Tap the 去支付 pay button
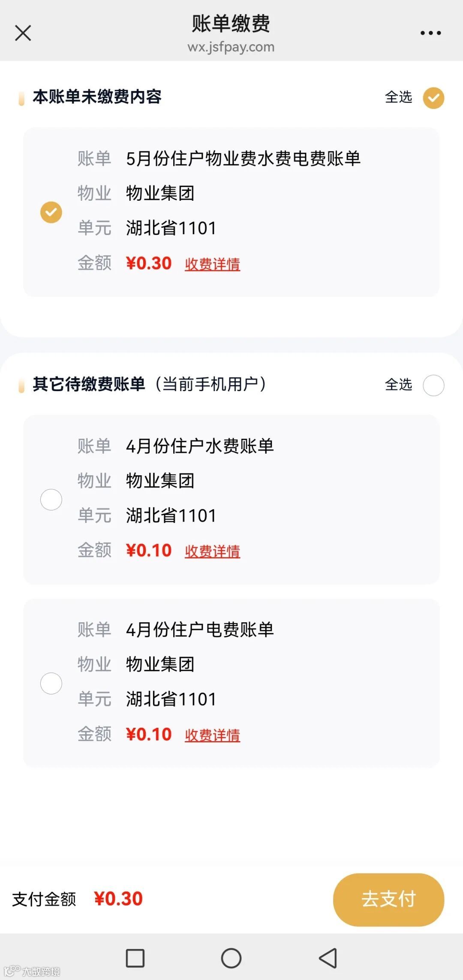 coord(388,899)
